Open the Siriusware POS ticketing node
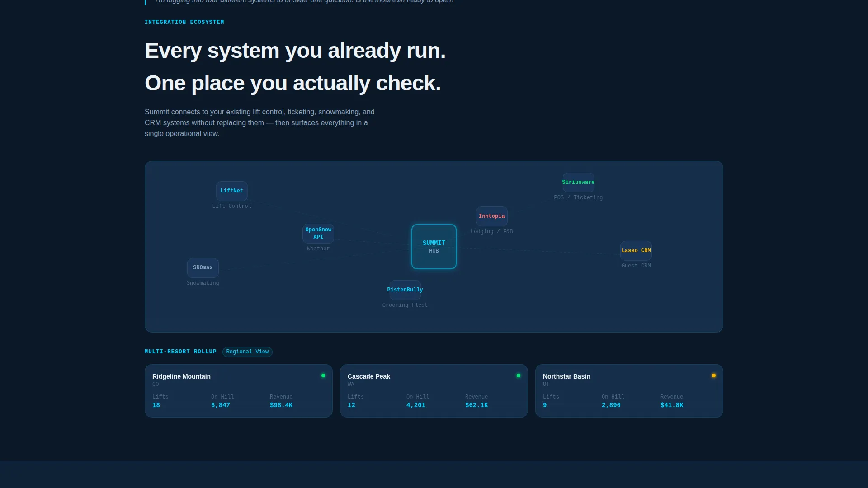The height and width of the screenshot is (488, 868). [x=578, y=182]
